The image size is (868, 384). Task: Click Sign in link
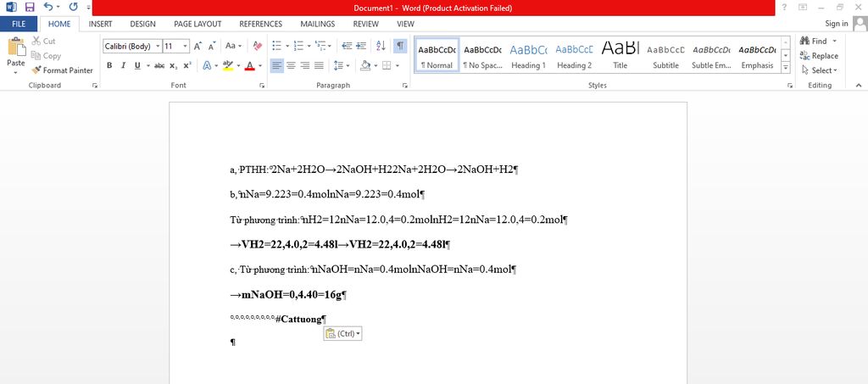[x=837, y=24]
